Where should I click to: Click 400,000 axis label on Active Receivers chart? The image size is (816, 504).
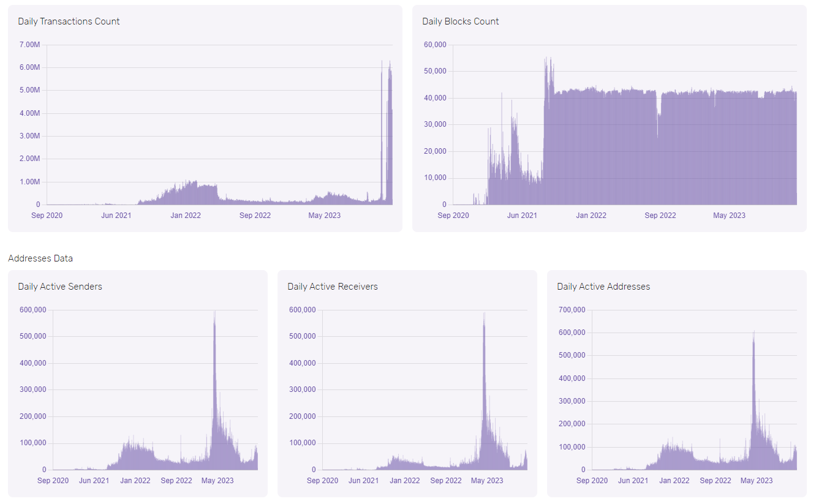coord(302,363)
